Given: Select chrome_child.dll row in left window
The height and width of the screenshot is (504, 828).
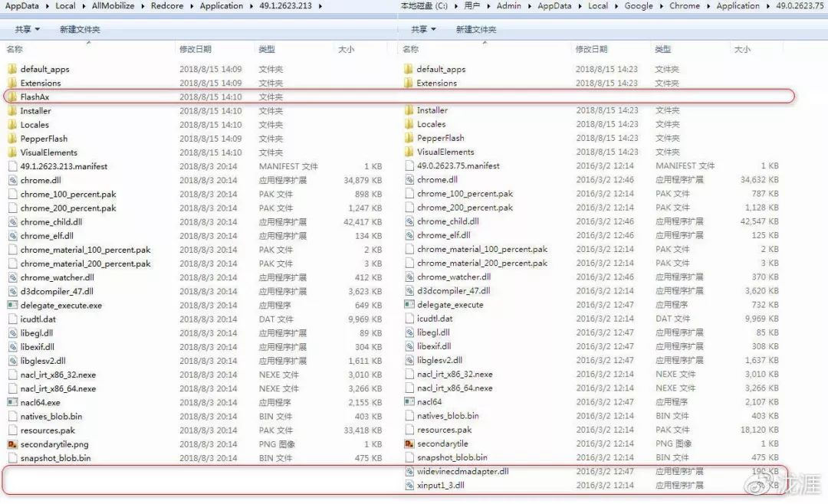Looking at the screenshot, I should [x=195, y=222].
